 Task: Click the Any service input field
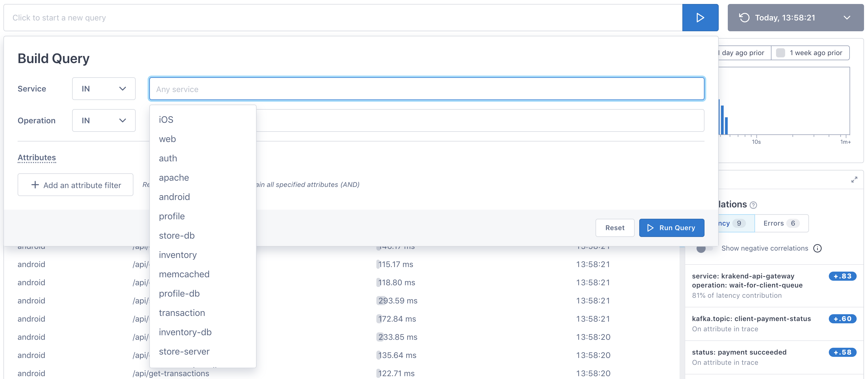(x=427, y=89)
